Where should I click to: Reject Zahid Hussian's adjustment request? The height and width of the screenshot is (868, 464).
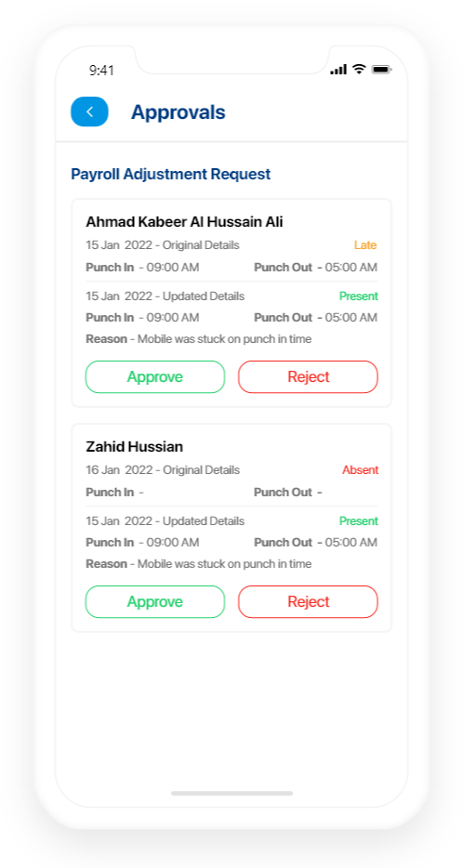[x=308, y=601]
